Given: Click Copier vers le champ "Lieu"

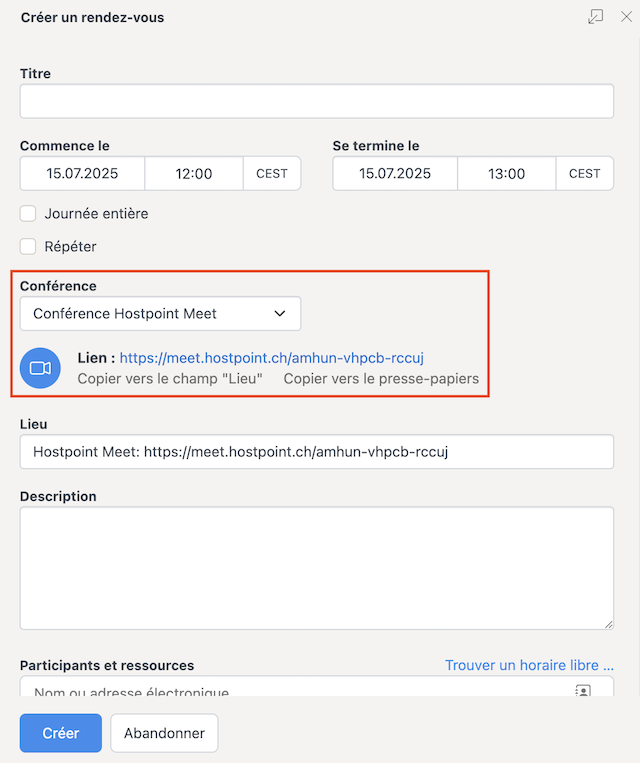Looking at the screenshot, I should 170,379.
